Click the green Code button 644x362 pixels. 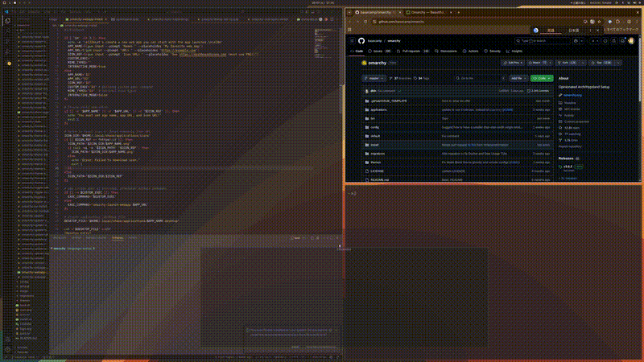pyautogui.click(x=542, y=78)
